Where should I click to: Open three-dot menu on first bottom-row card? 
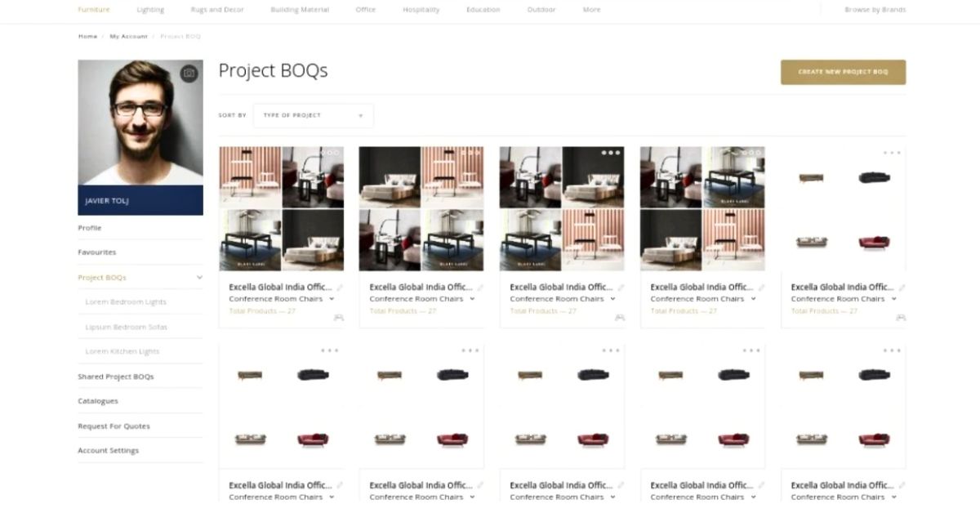click(x=330, y=350)
